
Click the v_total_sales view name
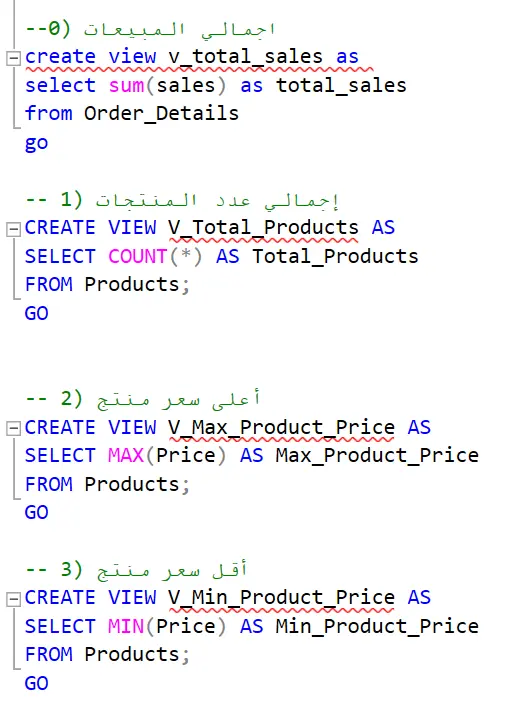(245, 57)
